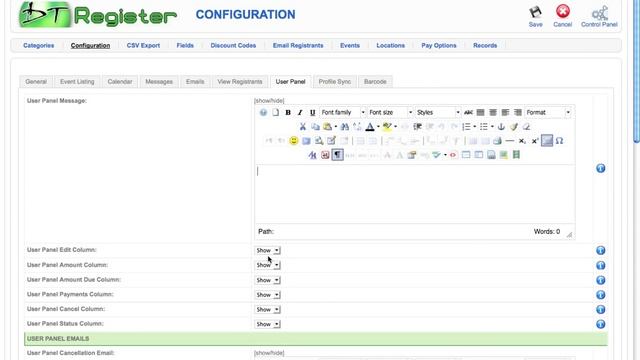Image resolution: width=640 pixels, height=360 pixels.
Task: Click the horizontal rule line icon
Action: 510,141
